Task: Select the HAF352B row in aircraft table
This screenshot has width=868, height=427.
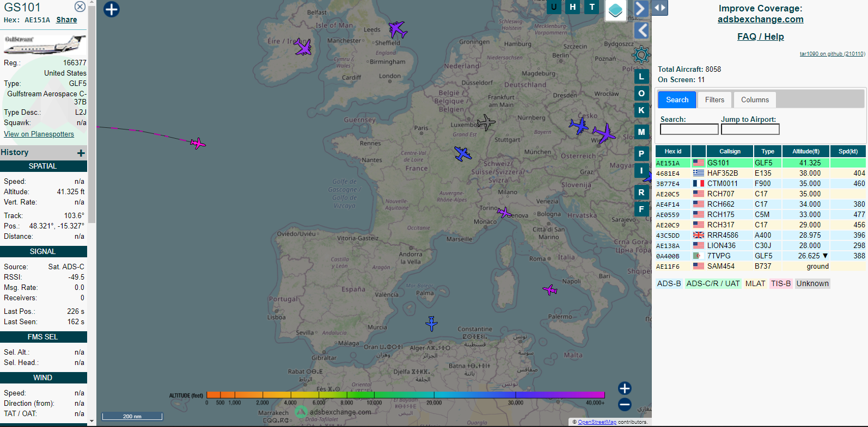Action: pyautogui.click(x=760, y=173)
